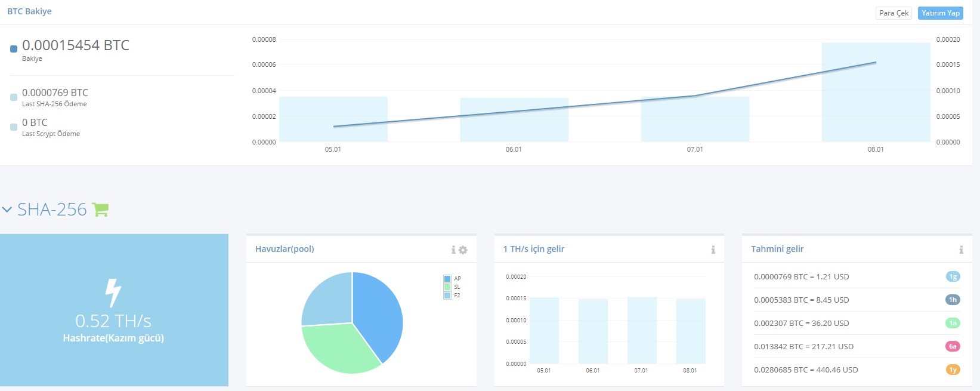The height and width of the screenshot is (391, 980).
Task: Toggle Last Scrypt Ödeme legend marker
Action: point(14,127)
